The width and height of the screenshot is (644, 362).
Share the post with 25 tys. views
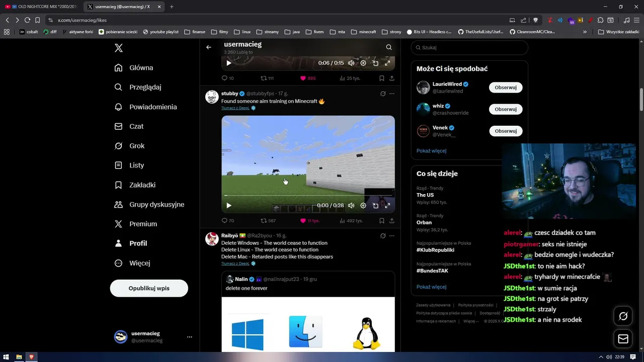point(392,78)
